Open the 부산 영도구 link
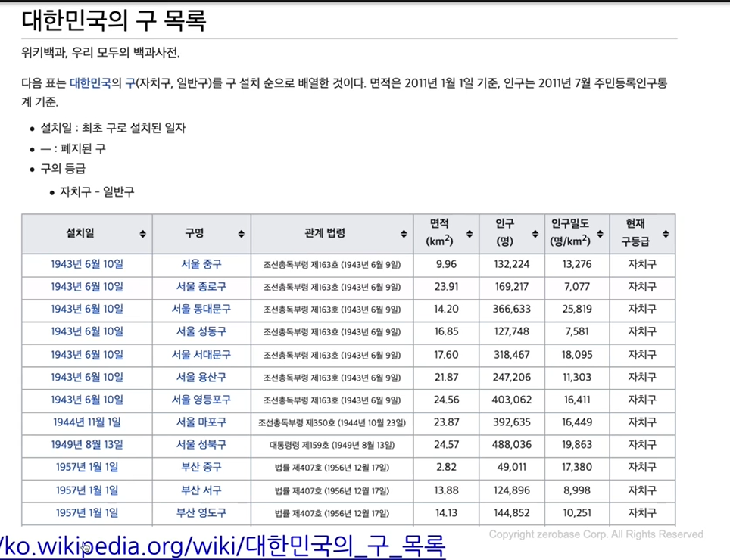Image resolution: width=730 pixels, height=560 pixels. [x=201, y=512]
